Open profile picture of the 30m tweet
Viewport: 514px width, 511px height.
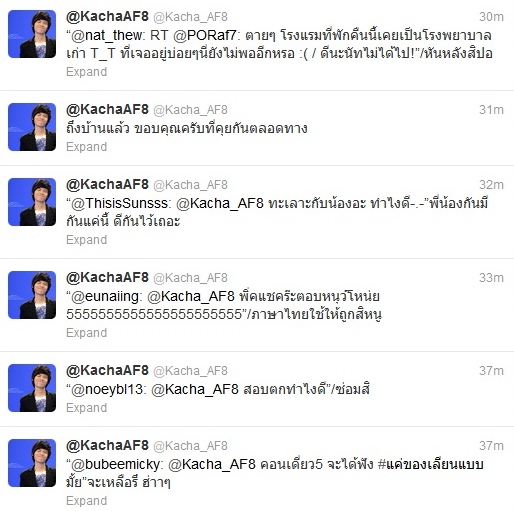click(32, 34)
